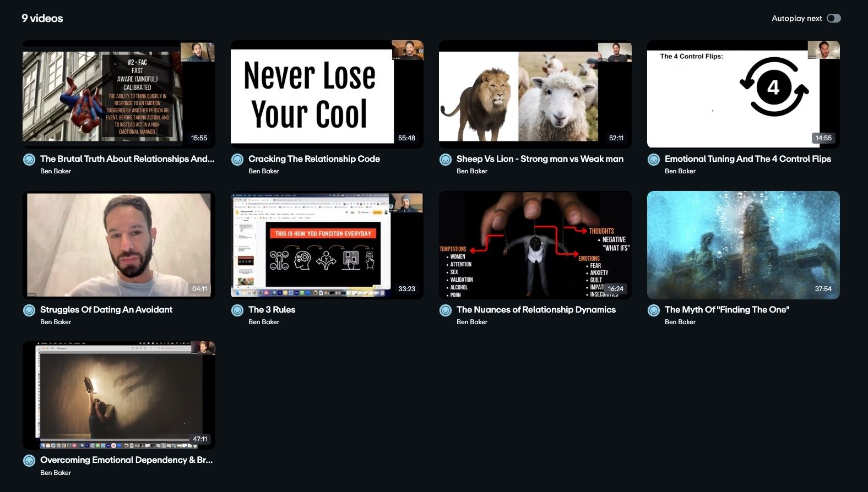The image size is (868, 492).
Task: Click avatar icon beside Sheep Vs Lion title
Action: pos(446,160)
